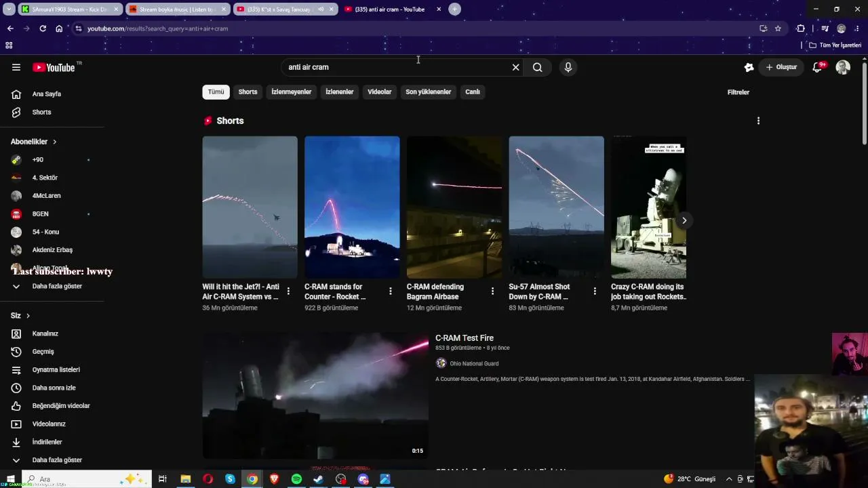
Task: Go to YouTube home via the logo
Action: click(x=54, y=67)
